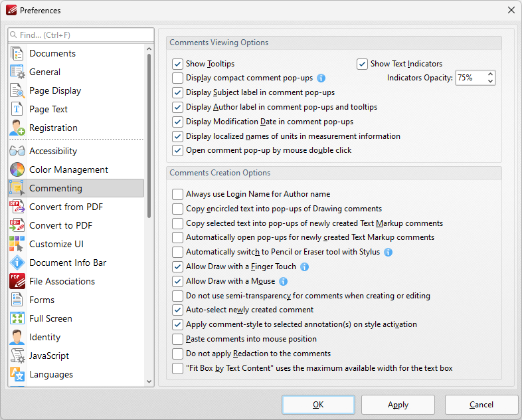This screenshot has height=420, width=522.
Task: Click the Apply button
Action: point(398,405)
